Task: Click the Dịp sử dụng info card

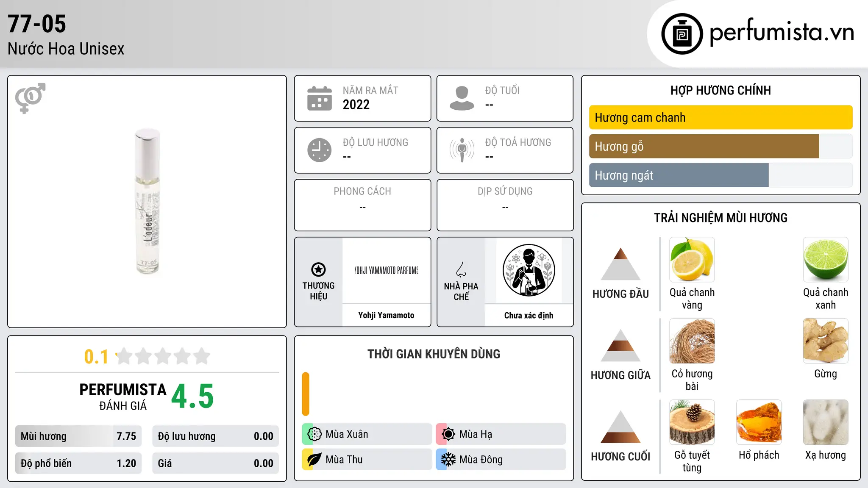Action: 505,205
